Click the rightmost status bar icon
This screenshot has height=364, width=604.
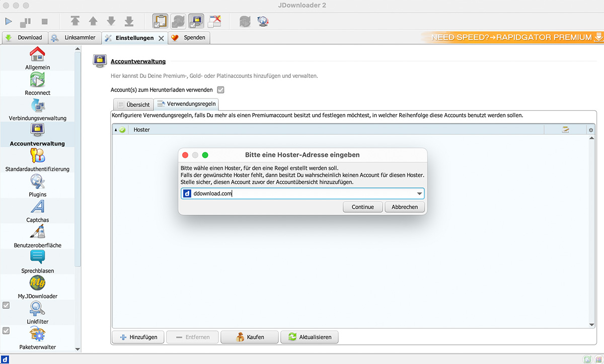click(598, 359)
